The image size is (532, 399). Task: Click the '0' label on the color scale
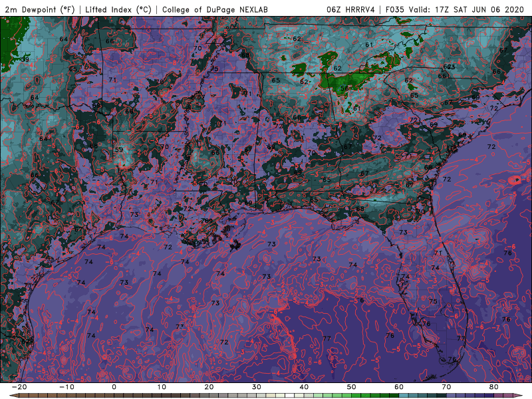pyautogui.click(x=114, y=387)
